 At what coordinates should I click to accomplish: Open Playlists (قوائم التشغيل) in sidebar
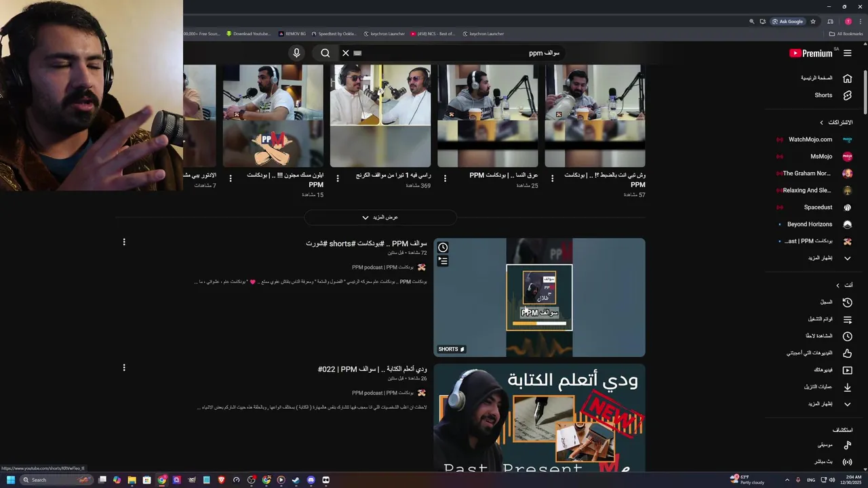[820, 319]
